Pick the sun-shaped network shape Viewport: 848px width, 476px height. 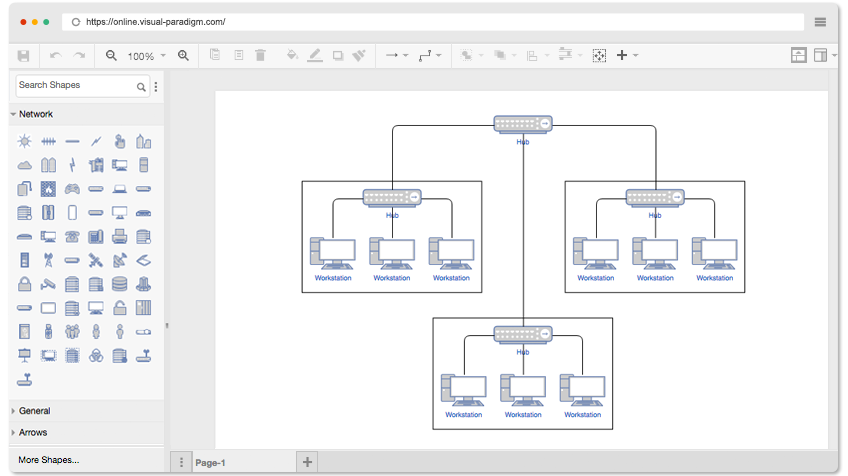(x=24, y=142)
